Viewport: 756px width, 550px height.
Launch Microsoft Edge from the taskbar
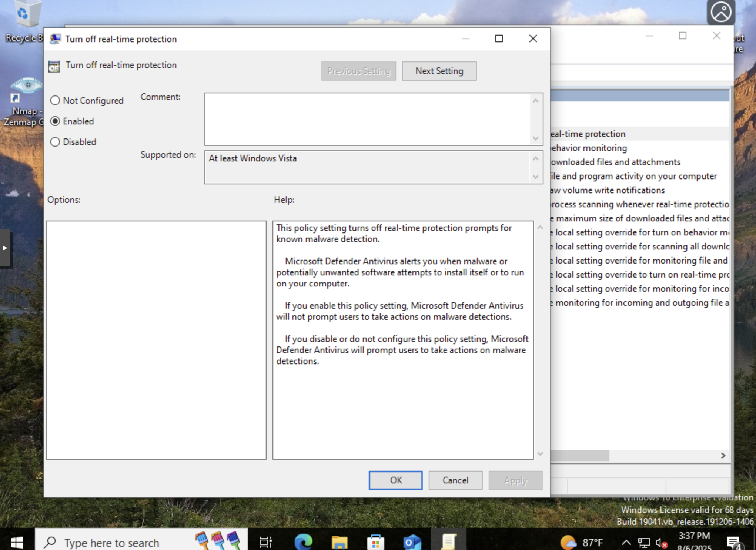tap(303, 542)
